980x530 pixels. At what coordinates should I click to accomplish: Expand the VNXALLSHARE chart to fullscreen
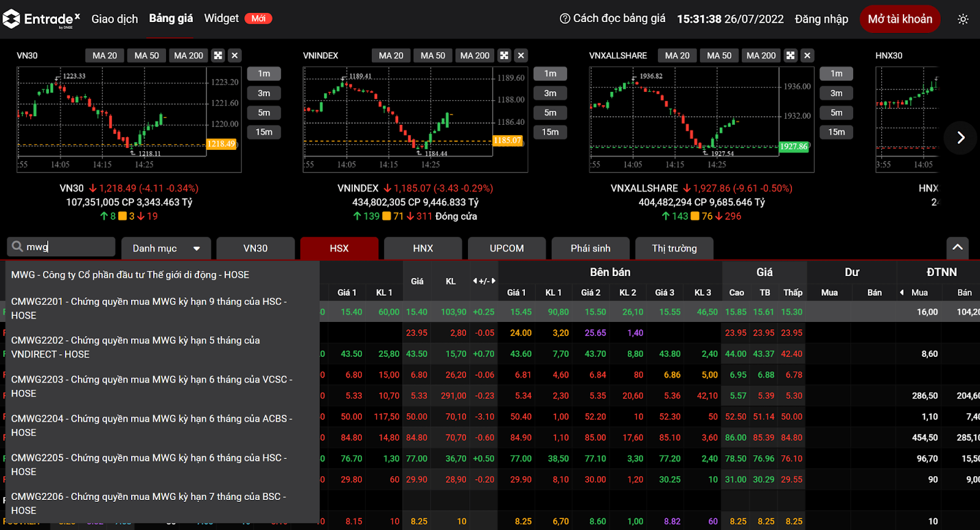tap(791, 56)
